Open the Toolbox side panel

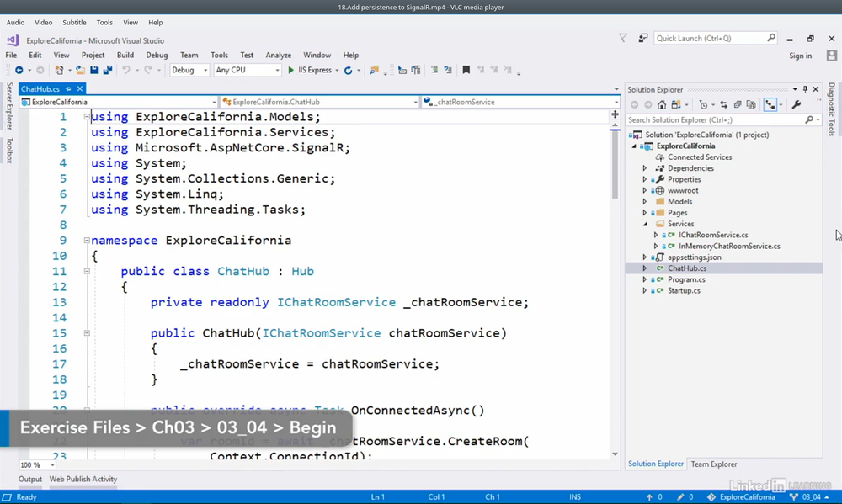(9, 151)
